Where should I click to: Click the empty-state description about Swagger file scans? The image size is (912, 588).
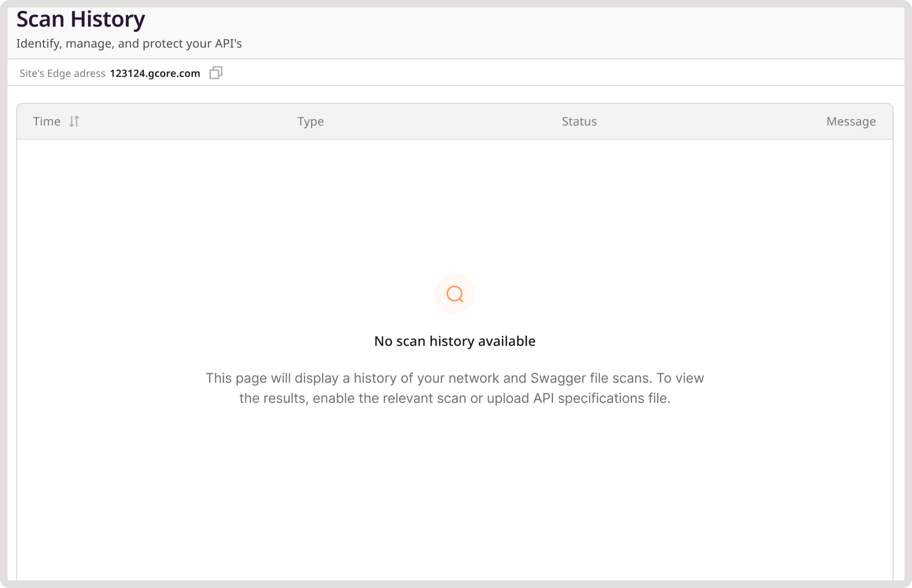[455, 388]
